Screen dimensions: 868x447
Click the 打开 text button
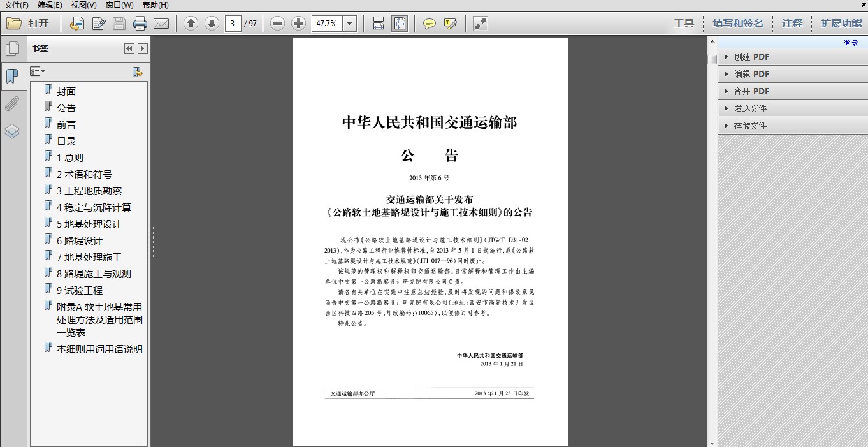(x=38, y=24)
